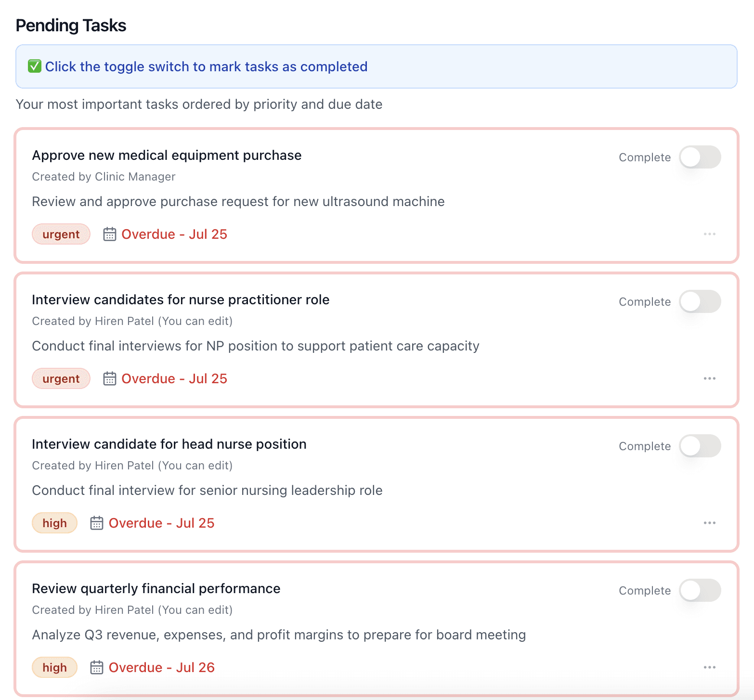Open three-dot menu on nurse practitioner task
The height and width of the screenshot is (700, 754).
click(x=709, y=379)
